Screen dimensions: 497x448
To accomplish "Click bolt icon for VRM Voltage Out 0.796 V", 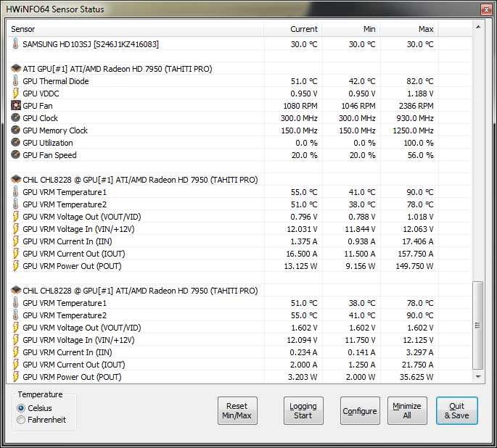I will point(15,217).
